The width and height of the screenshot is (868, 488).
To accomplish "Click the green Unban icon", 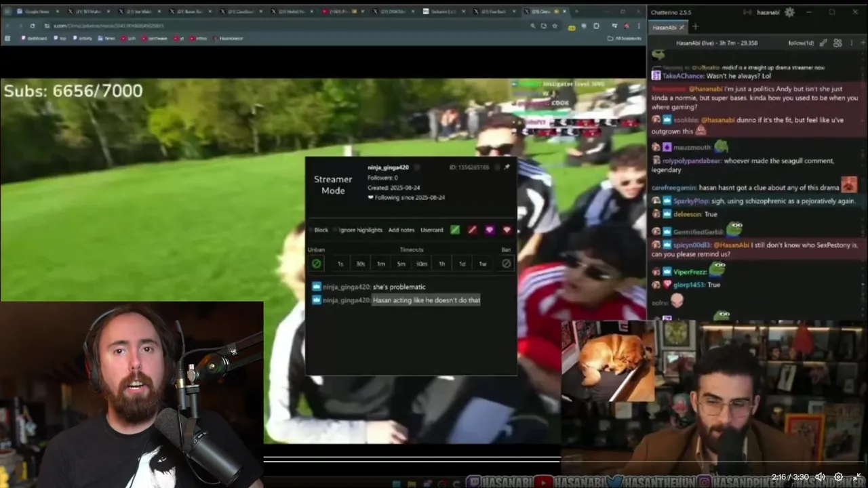I will [x=316, y=264].
